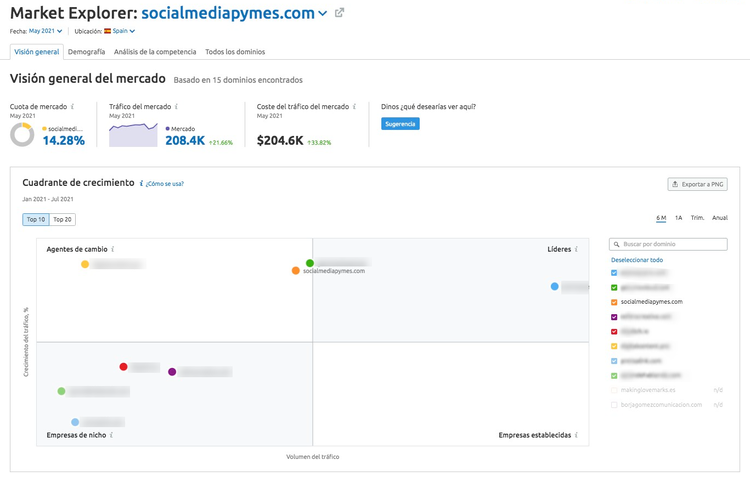Toggle the red checkbox in the domain list

(614, 332)
